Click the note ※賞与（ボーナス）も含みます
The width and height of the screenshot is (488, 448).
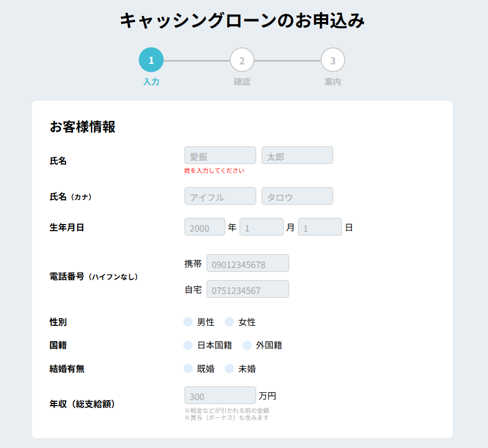tap(226, 418)
